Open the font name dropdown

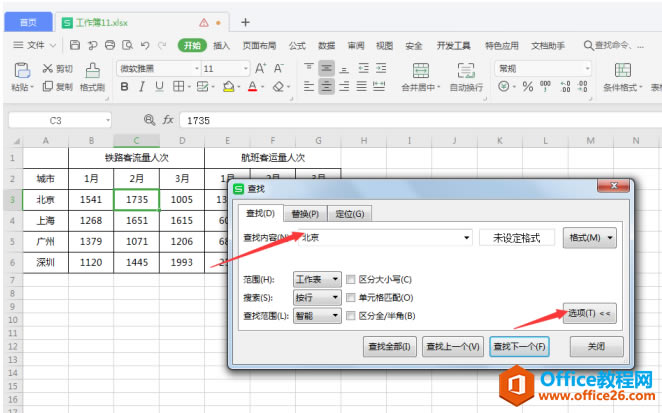pos(197,68)
